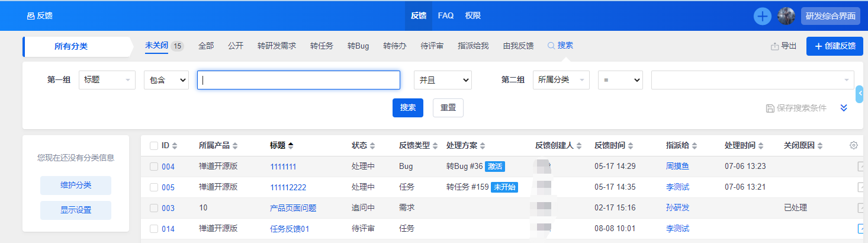Check the box for feedback 004
The width and height of the screenshot is (868, 243).
pyautogui.click(x=154, y=167)
